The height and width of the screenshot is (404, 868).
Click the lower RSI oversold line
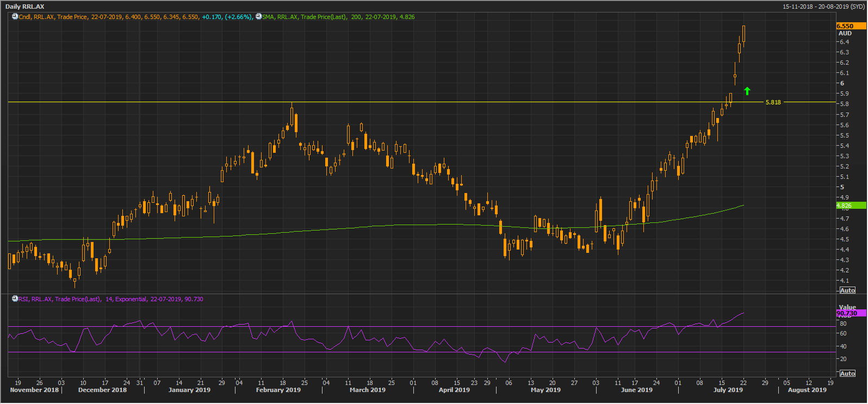click(x=421, y=352)
